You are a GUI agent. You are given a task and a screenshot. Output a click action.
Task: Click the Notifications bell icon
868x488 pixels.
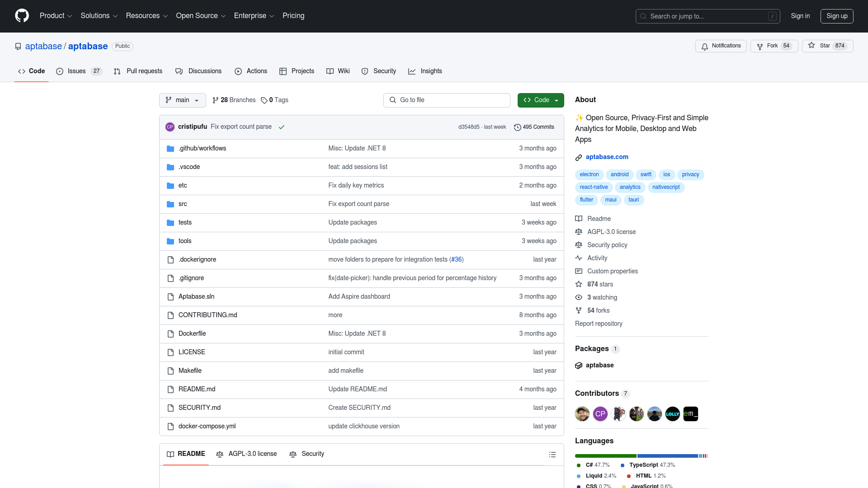point(705,46)
